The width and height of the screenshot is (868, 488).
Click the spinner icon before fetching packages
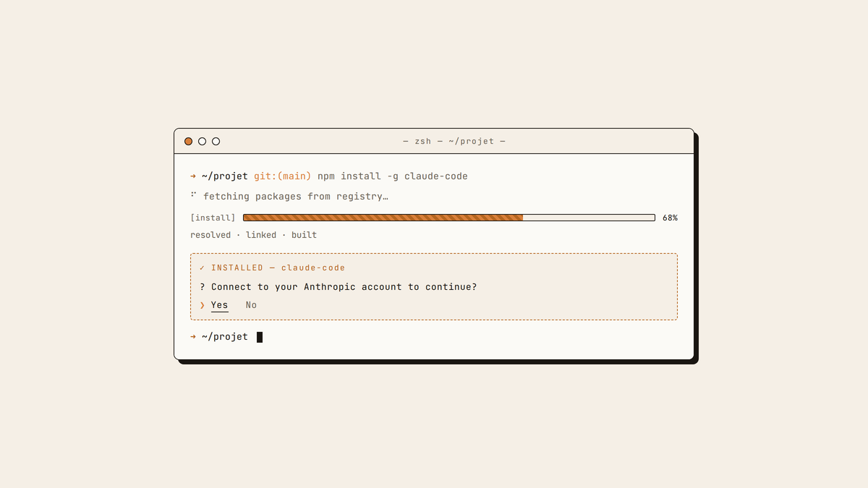click(194, 195)
